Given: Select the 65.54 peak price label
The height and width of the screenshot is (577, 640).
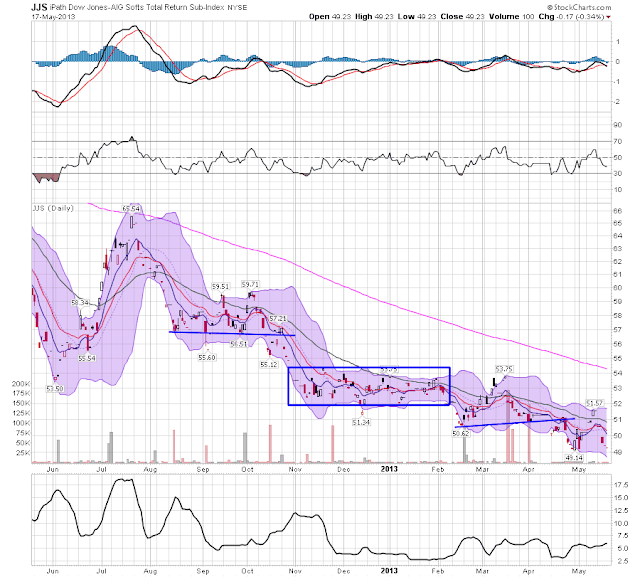Looking at the screenshot, I should click(131, 209).
